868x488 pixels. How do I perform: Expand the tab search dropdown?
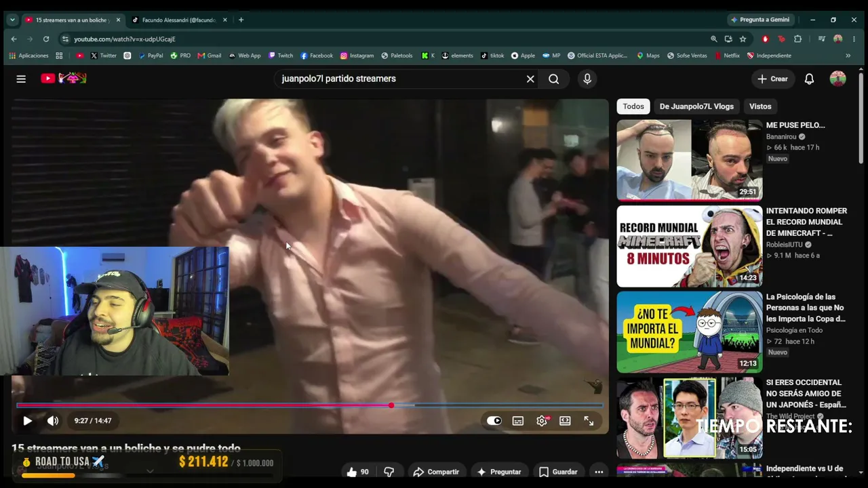point(12,20)
